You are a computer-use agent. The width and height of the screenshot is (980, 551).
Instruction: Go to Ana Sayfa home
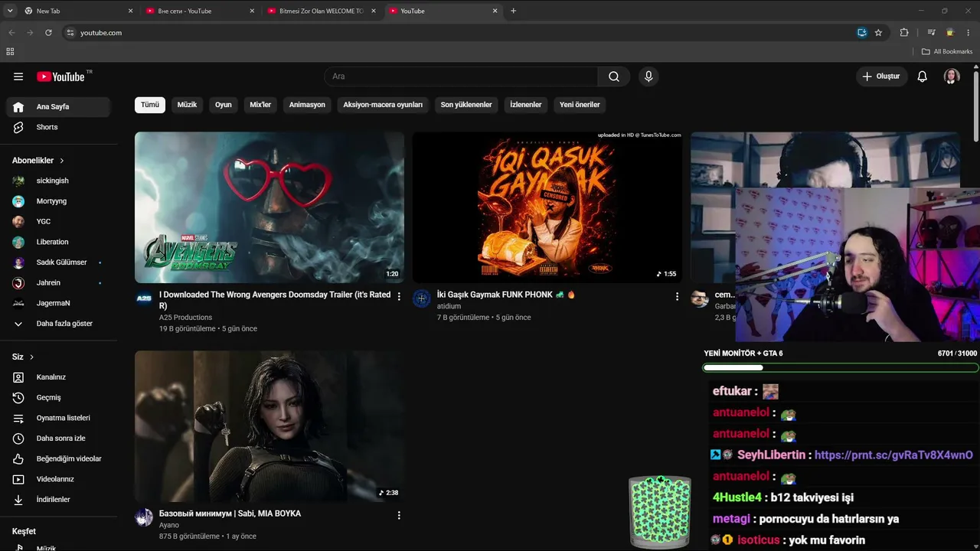(59, 106)
